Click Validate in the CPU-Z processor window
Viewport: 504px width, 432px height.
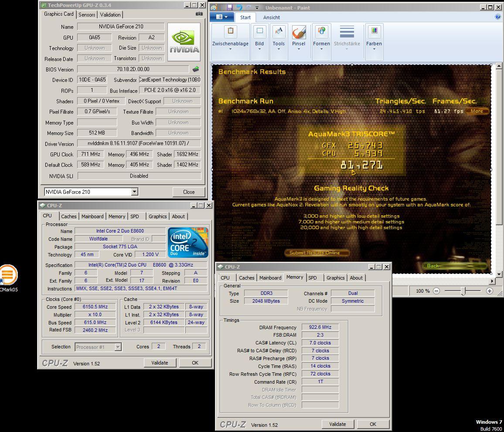[160, 363]
